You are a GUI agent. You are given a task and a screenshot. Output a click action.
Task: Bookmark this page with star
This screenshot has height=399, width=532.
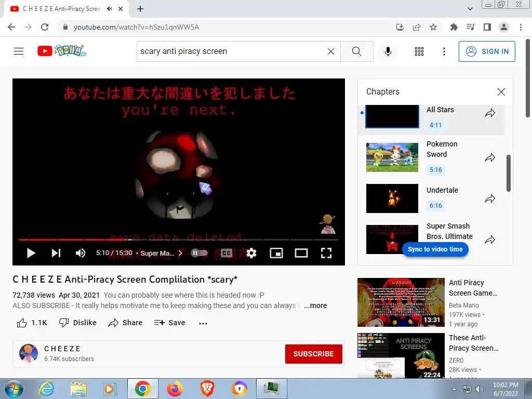tap(433, 27)
